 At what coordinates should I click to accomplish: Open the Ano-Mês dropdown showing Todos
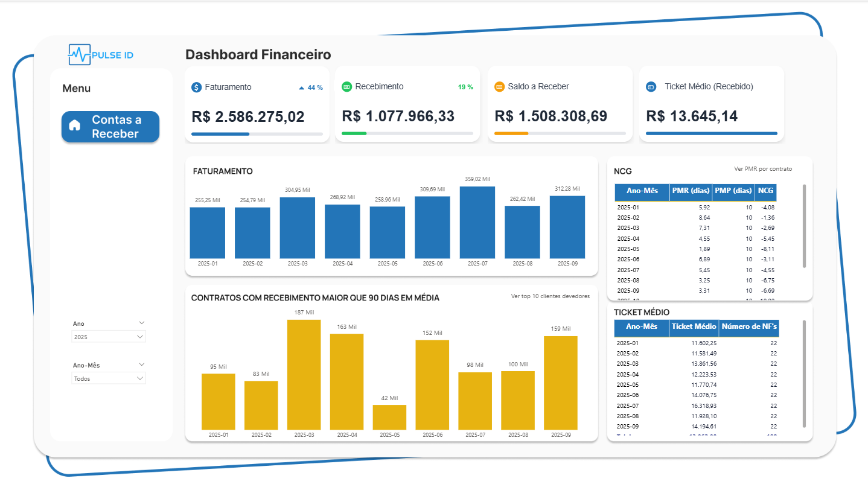pos(109,378)
